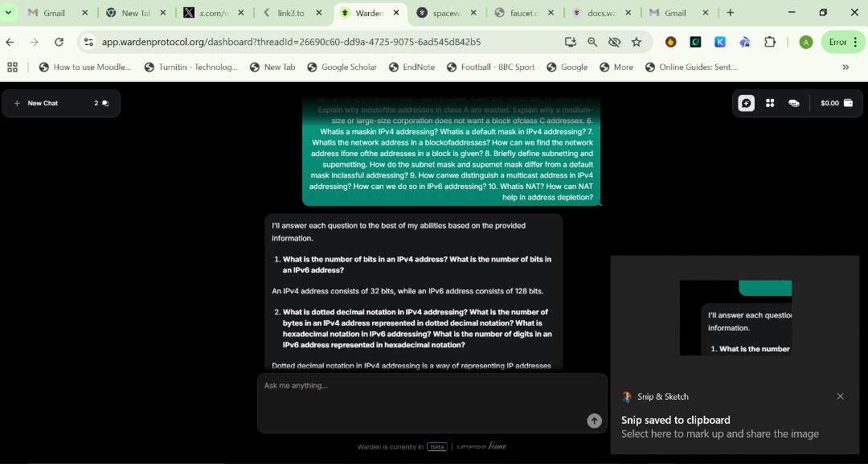Click the Beta badge in the footer
The image size is (868, 464).
coord(436,447)
